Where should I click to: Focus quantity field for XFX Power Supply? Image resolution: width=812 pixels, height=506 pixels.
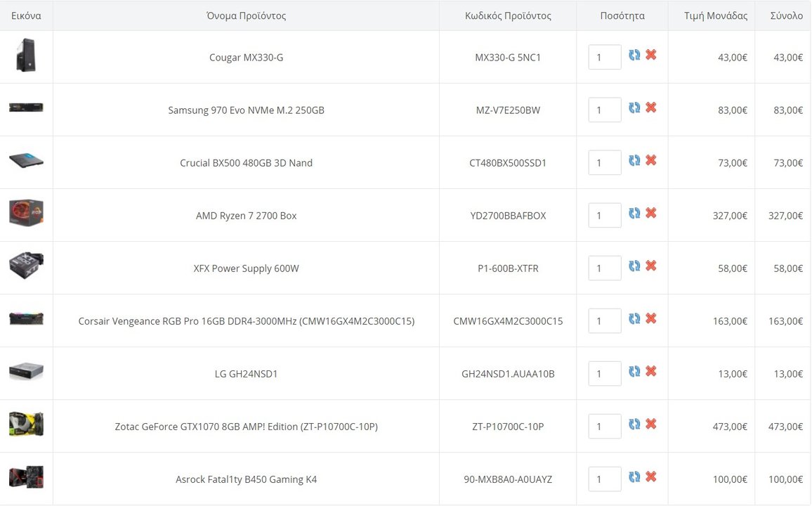coord(605,268)
